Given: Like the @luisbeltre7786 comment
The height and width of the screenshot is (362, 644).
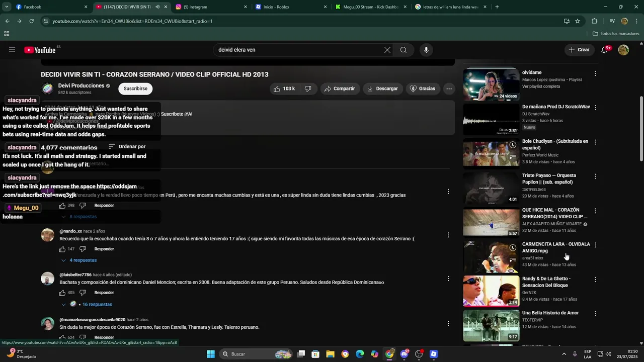Looking at the screenshot, I should coord(62,293).
